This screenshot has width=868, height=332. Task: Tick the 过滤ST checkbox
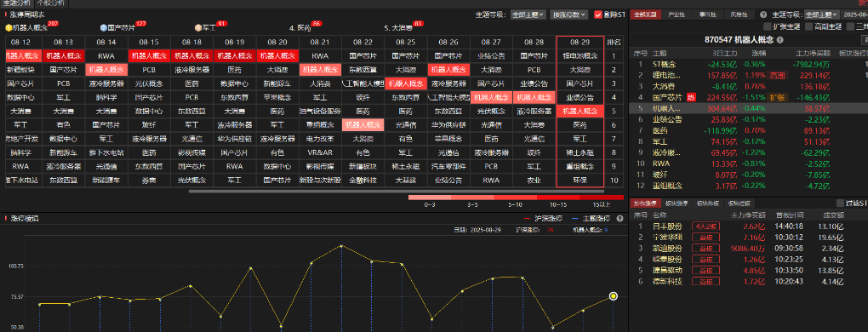pyautogui.click(x=840, y=203)
